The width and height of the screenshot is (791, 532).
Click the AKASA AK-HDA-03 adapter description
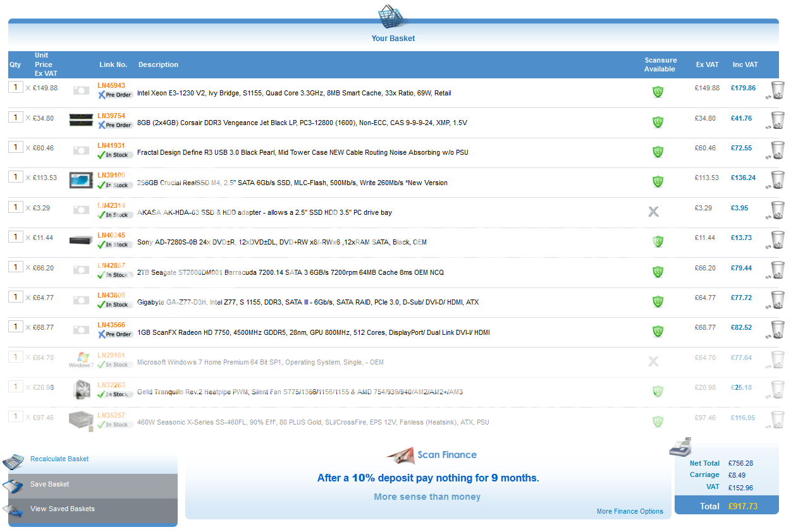(264, 212)
